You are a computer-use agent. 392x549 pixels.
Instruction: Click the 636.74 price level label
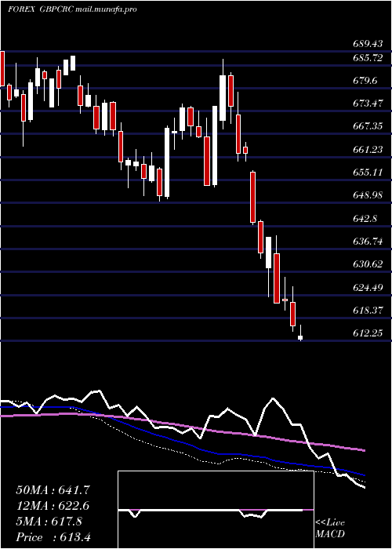pyautogui.click(x=368, y=242)
